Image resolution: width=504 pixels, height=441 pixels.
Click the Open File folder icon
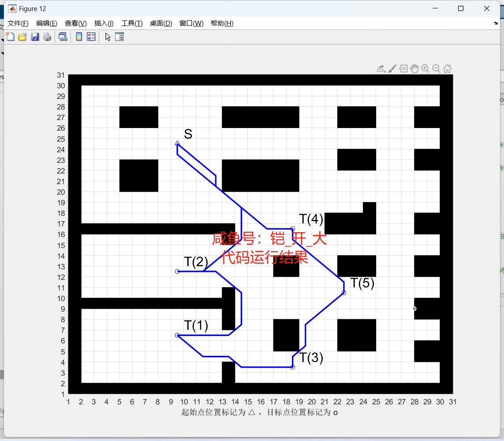pyautogui.click(x=22, y=37)
